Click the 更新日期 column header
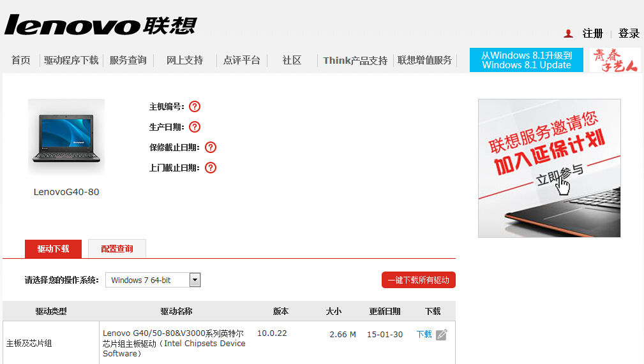644x364 pixels. [x=385, y=312]
